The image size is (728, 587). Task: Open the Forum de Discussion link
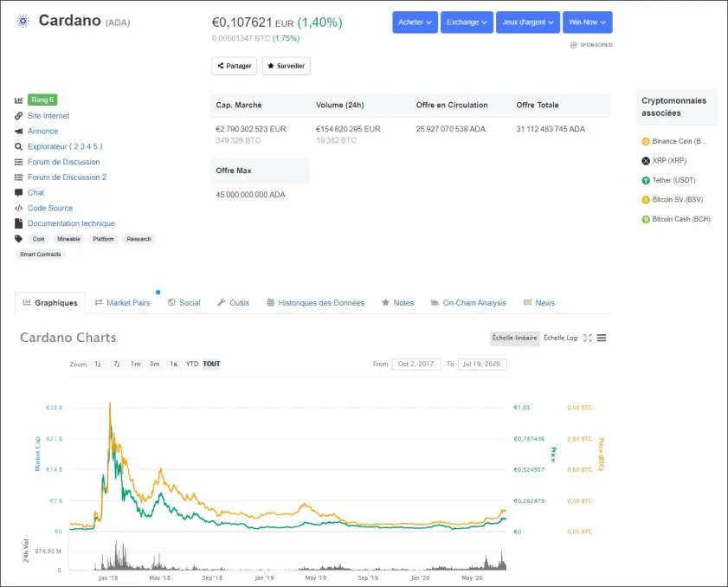[x=63, y=162]
